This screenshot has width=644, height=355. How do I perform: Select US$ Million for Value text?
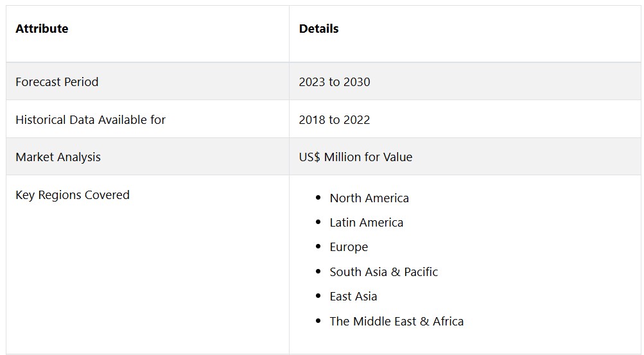coord(356,157)
